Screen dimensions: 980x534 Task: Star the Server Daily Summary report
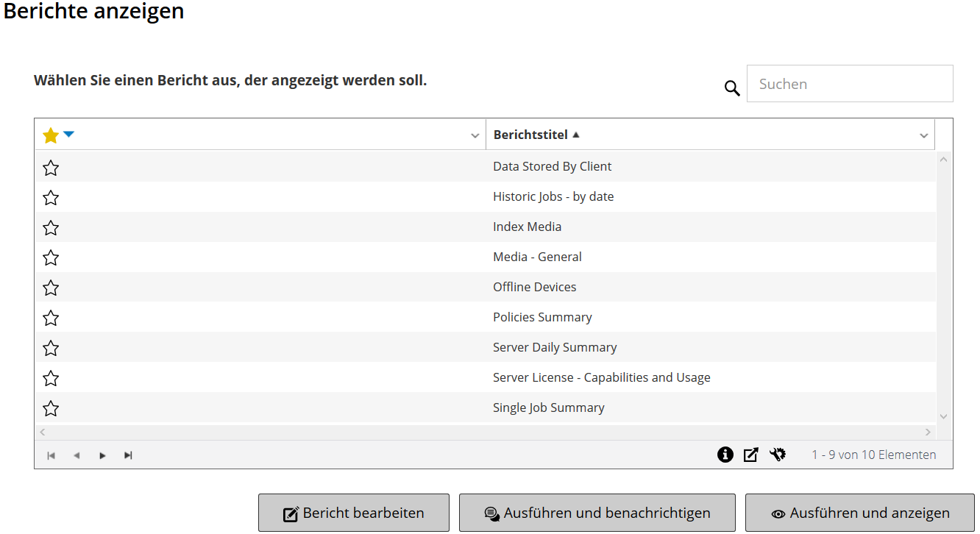(51, 349)
